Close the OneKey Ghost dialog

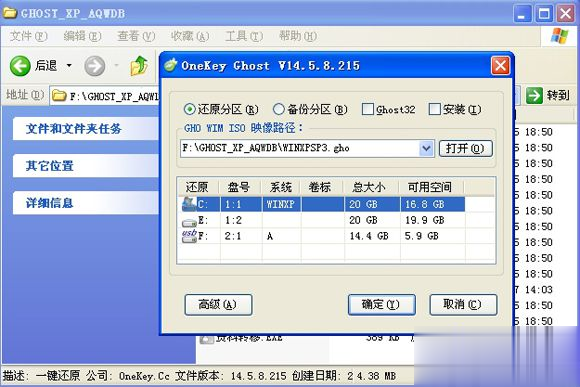pos(500,66)
